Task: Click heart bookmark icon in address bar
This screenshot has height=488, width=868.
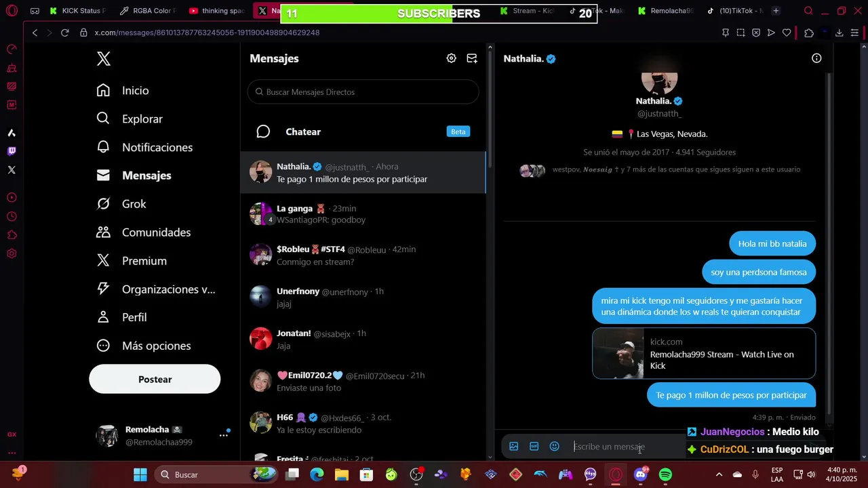Action: click(x=787, y=33)
